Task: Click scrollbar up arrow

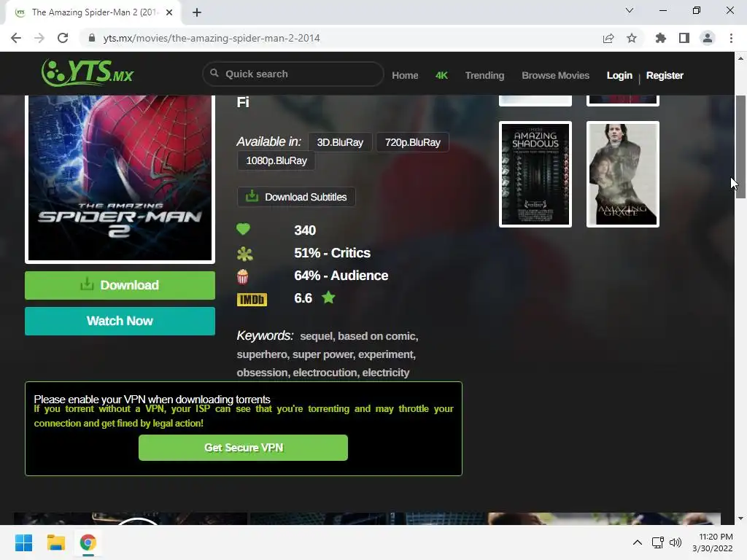Action: coord(740,58)
